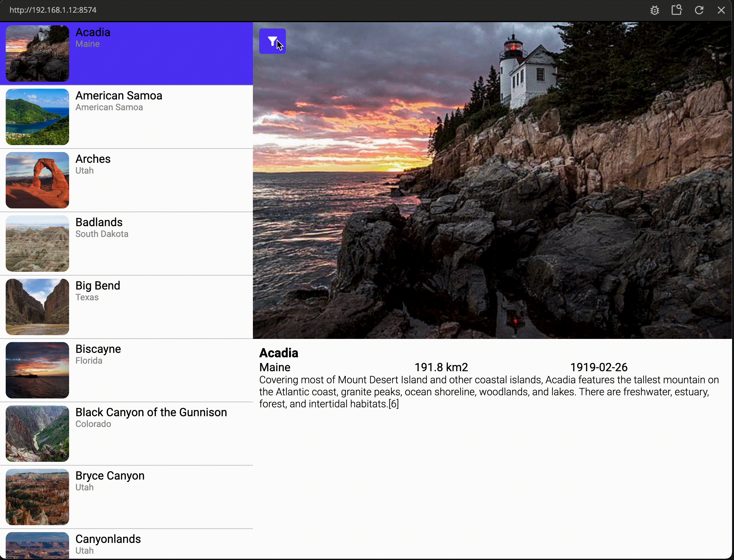This screenshot has height=560, width=734.
Task: Click the bold Acadia detail heading
Action: coord(279,353)
